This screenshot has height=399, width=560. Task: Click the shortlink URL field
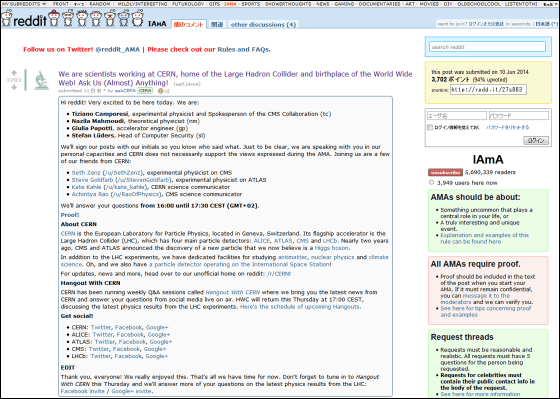click(x=488, y=90)
